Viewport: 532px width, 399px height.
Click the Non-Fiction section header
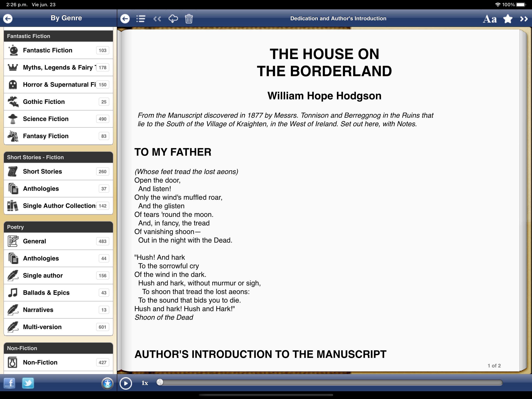[58, 348]
